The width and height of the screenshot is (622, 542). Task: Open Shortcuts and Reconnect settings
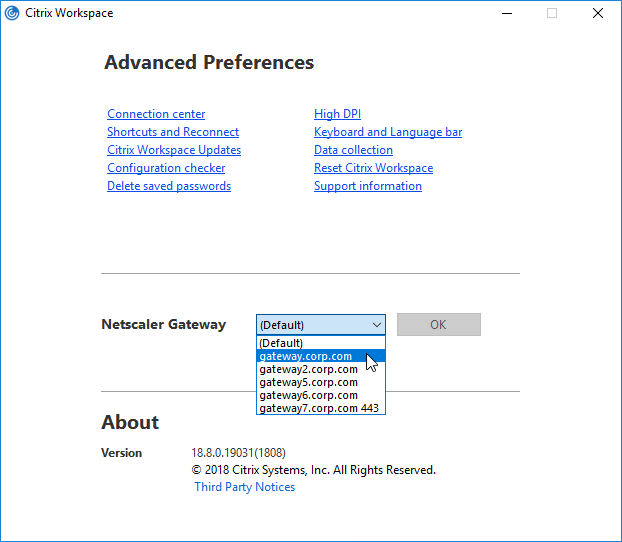click(173, 132)
